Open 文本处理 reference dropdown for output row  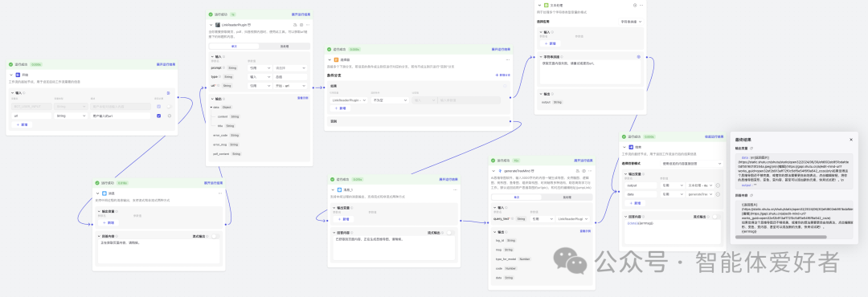(x=700, y=185)
